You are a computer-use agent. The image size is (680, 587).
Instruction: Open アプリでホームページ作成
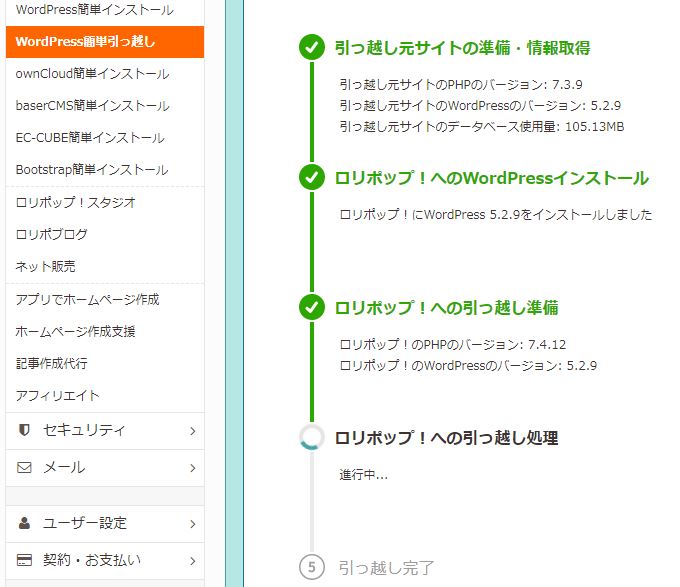coord(88,300)
